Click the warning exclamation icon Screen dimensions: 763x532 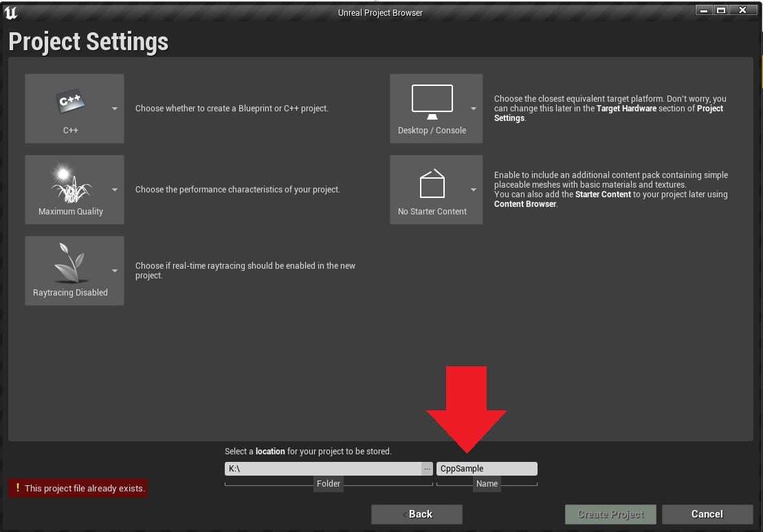pos(17,488)
